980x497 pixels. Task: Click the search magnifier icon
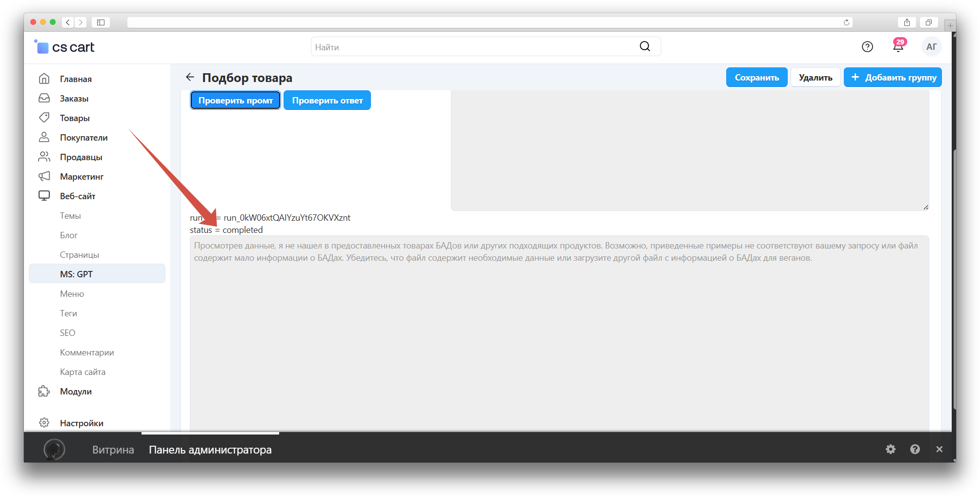[645, 46]
